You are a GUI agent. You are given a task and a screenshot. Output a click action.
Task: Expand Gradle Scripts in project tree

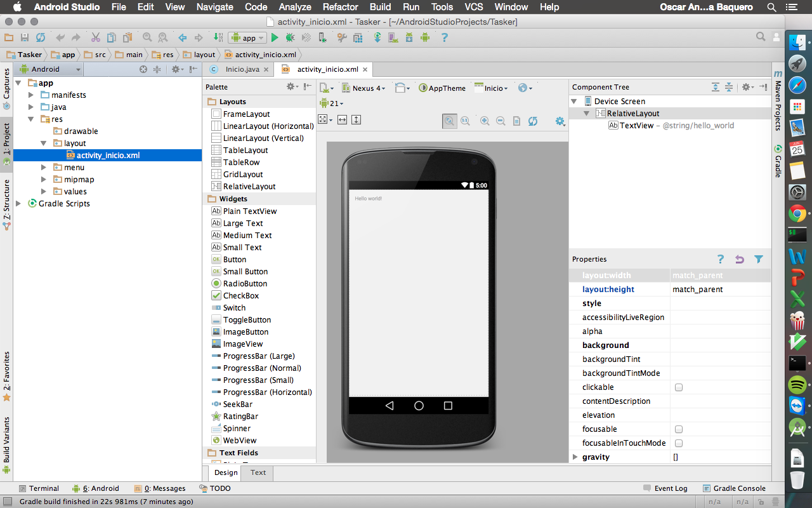[x=18, y=204]
